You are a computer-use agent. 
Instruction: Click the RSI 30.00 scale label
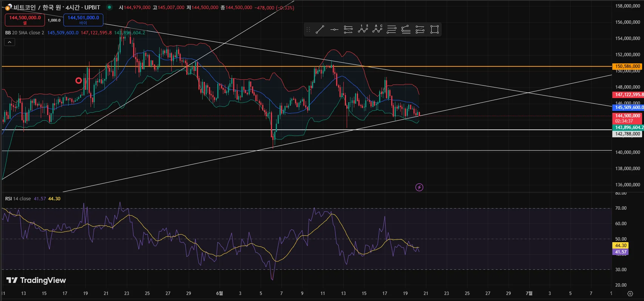(x=621, y=270)
